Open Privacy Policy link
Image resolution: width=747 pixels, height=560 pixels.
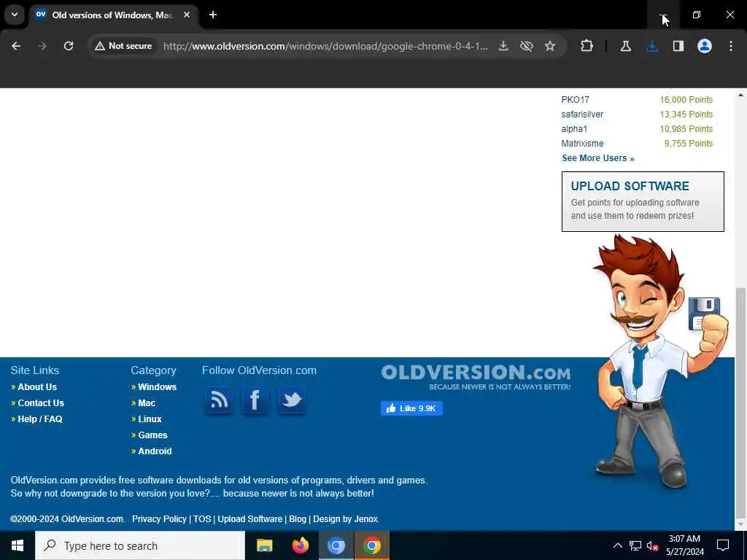(x=159, y=519)
